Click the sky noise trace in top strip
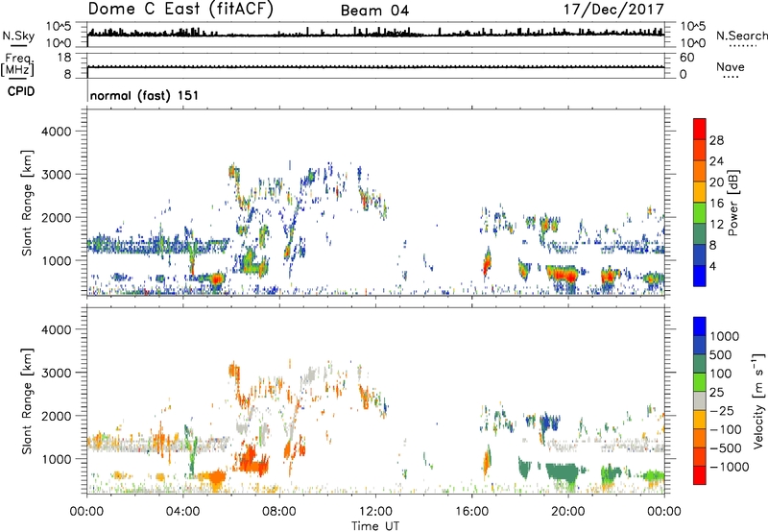 tap(375, 34)
